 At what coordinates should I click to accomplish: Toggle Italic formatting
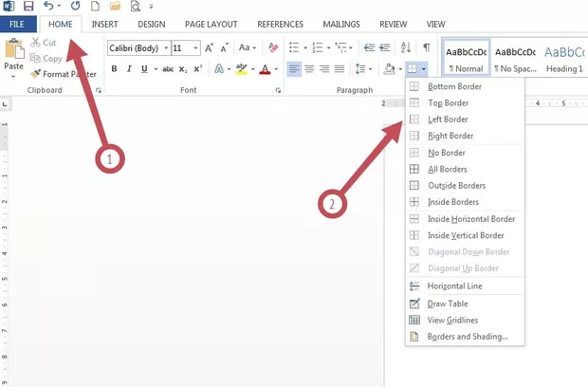pos(129,69)
